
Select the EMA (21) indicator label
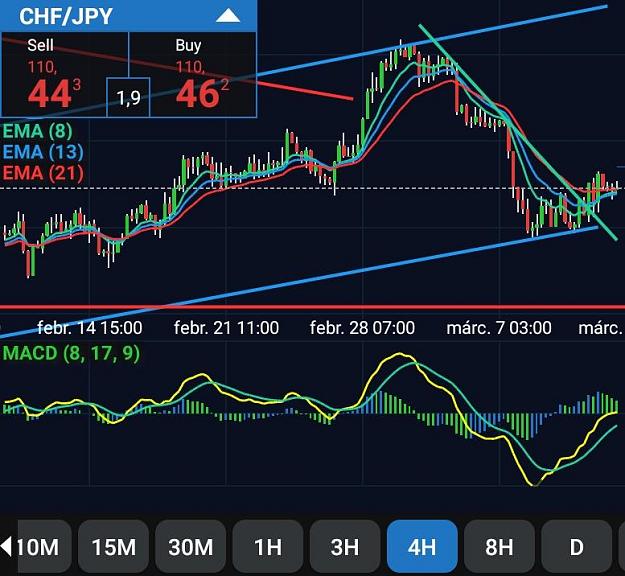[x=43, y=173]
